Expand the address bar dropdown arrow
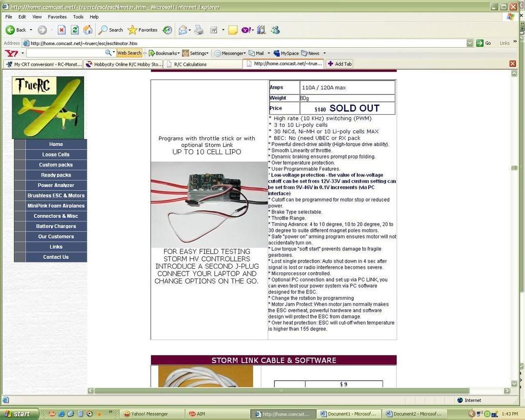525x420 pixels. (x=470, y=43)
